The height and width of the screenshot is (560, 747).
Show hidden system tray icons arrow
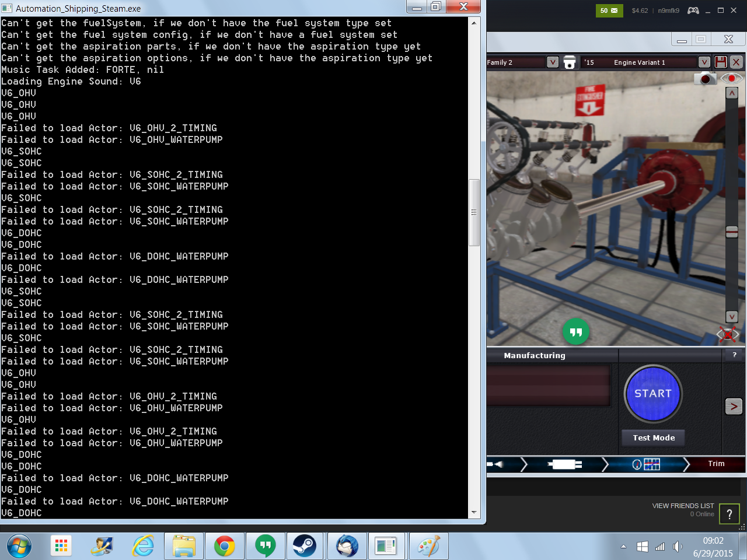(x=623, y=547)
